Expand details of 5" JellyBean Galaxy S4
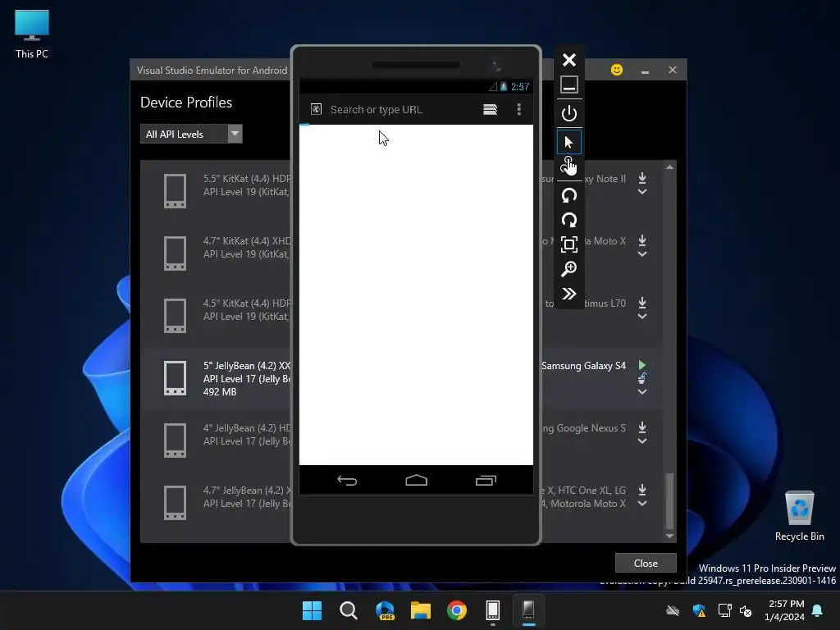Viewport: 840px width, 630px height. [642, 391]
